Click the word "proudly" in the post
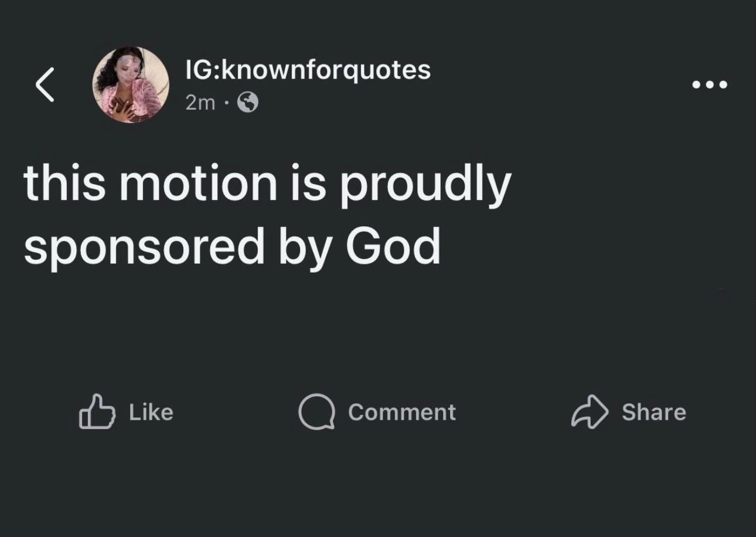This screenshot has height=537, width=756. pos(426,186)
